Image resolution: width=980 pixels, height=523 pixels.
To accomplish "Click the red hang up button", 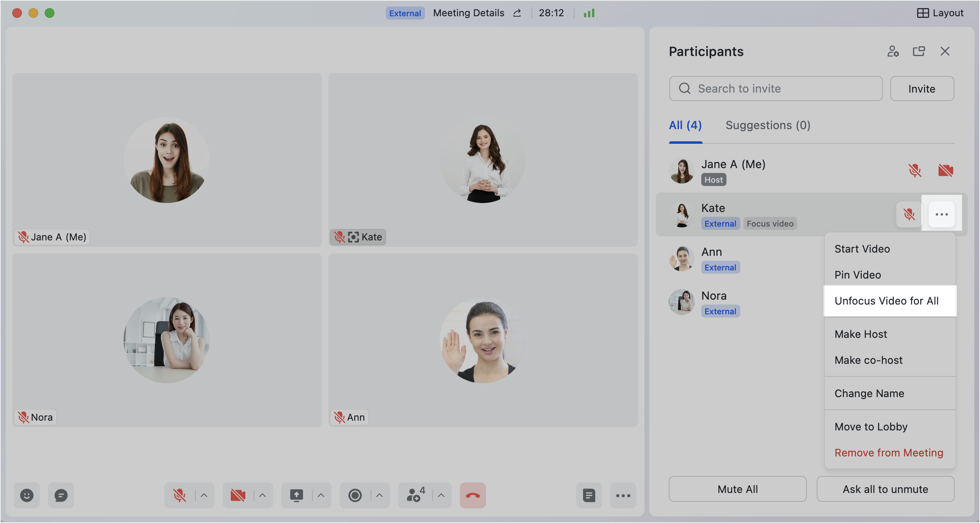I will pos(473,495).
